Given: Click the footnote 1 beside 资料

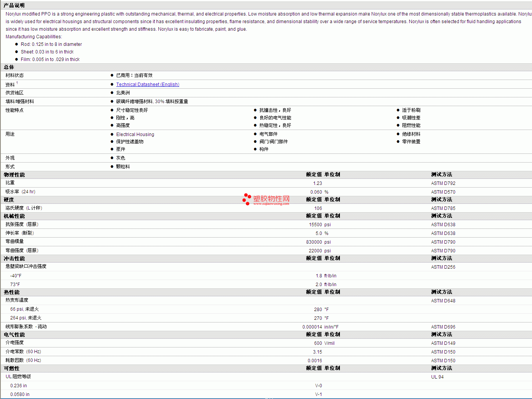Looking at the screenshot, I should 17,83.
